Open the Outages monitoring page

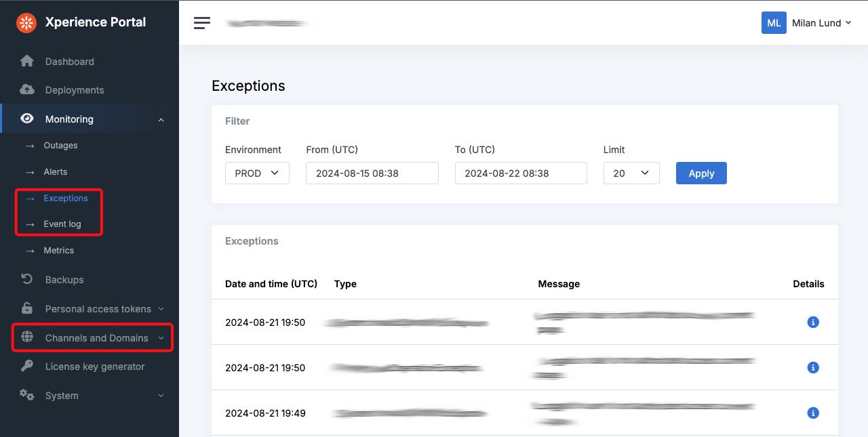pyautogui.click(x=60, y=146)
